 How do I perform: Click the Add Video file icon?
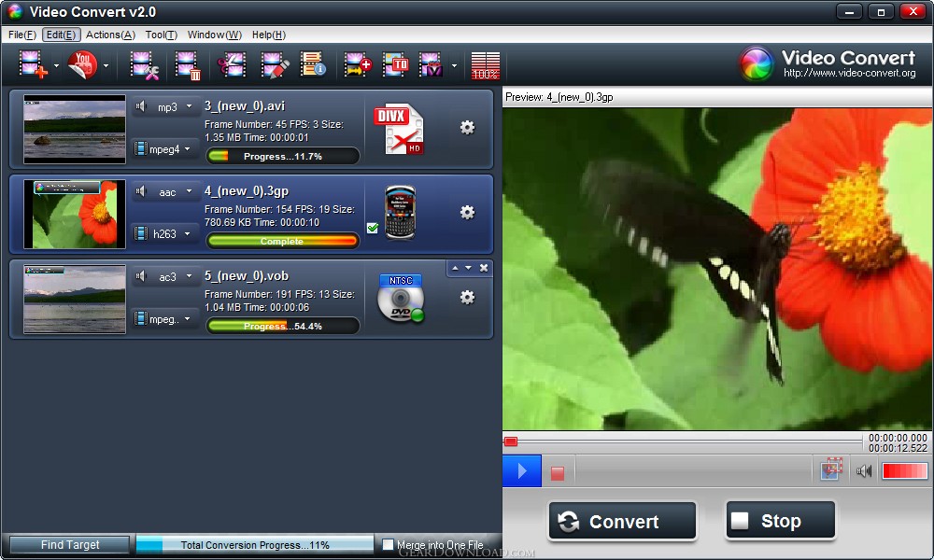click(33, 64)
